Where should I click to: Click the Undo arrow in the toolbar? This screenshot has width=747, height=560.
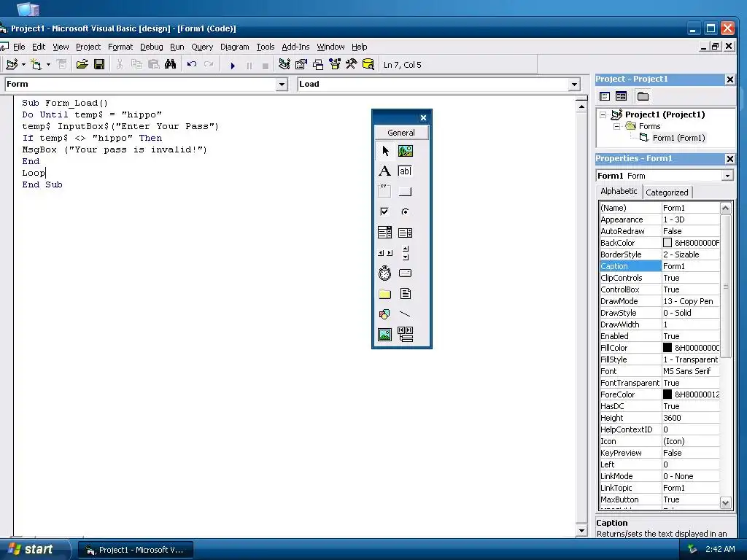(x=192, y=64)
